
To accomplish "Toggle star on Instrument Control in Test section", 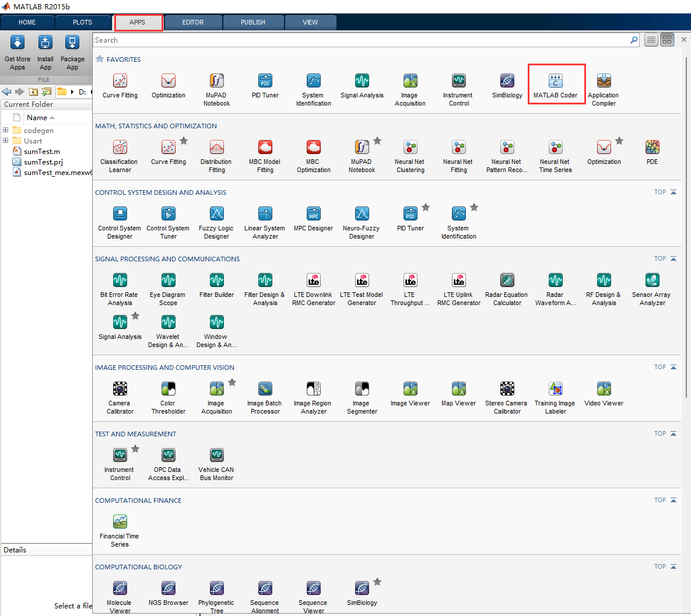I will tap(135, 449).
